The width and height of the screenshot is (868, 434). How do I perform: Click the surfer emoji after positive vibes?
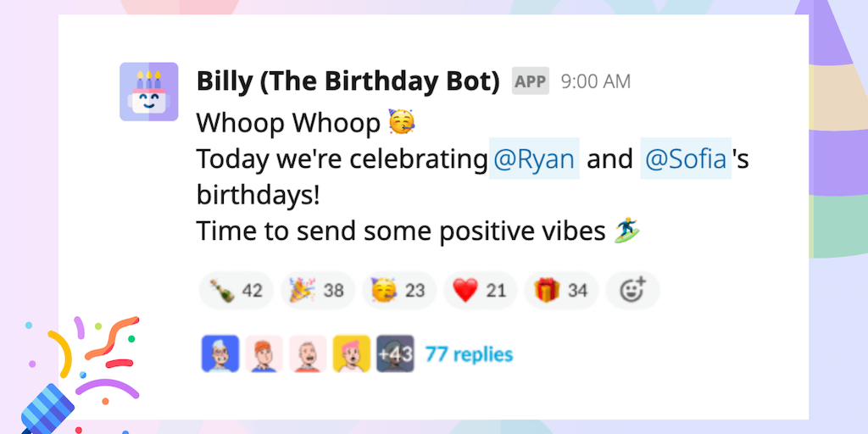point(626,231)
